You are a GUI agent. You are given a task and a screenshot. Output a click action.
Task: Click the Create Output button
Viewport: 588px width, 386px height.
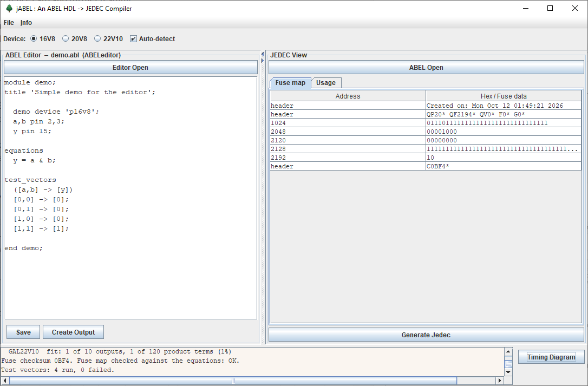[73, 332]
